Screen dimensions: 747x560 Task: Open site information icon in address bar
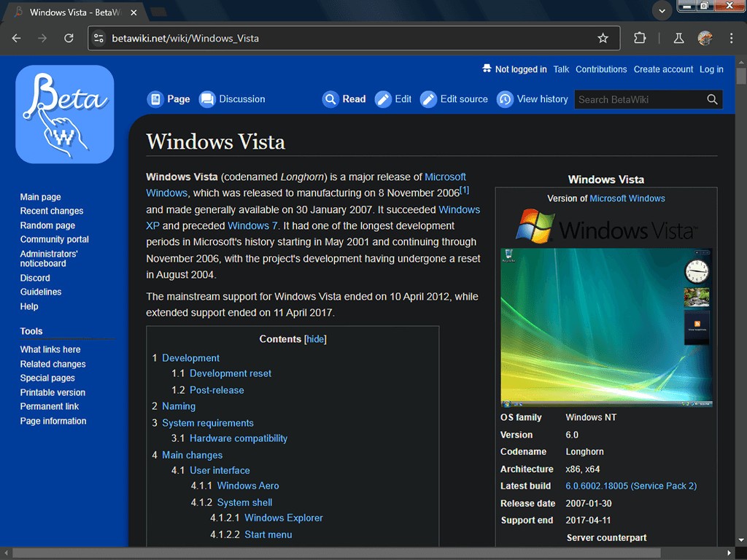pos(98,38)
